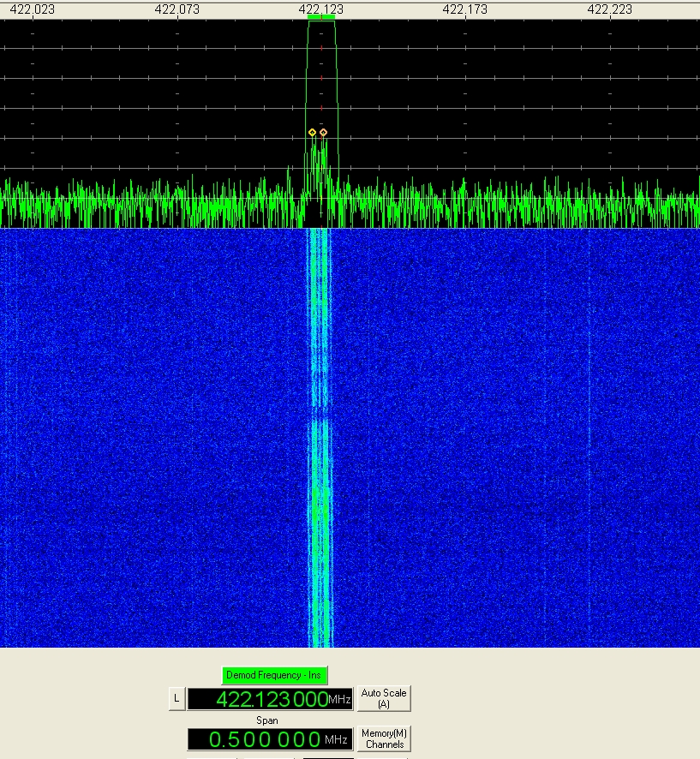Click the faint vertical line in right waterfall
The width and height of the screenshot is (700, 759).
pyautogui.click(x=589, y=428)
